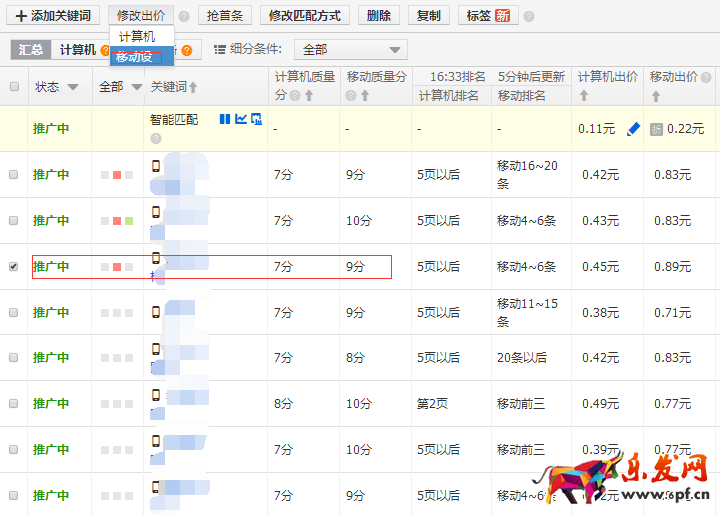Click the help question icon after 标签 button
720x515 pixels.
tap(529, 17)
